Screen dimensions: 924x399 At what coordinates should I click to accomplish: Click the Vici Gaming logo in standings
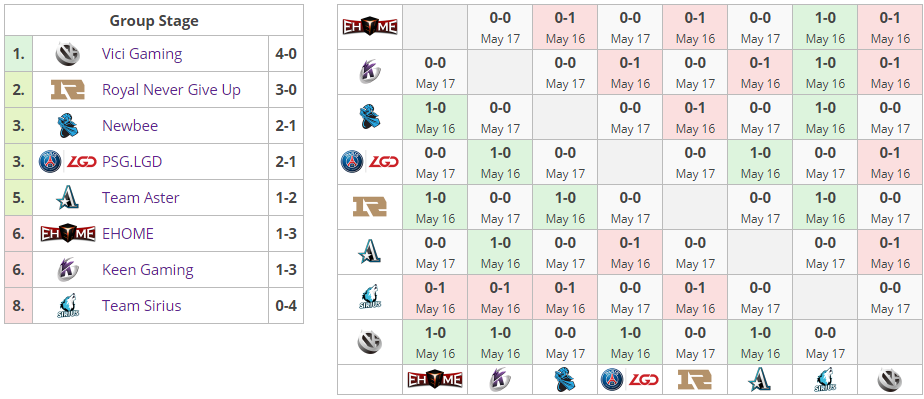point(67,54)
